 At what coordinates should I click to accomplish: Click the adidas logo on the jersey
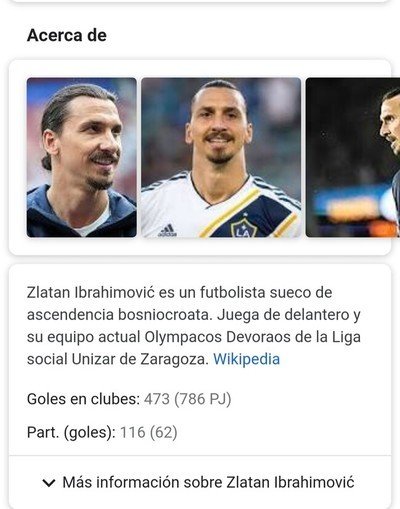[167, 230]
